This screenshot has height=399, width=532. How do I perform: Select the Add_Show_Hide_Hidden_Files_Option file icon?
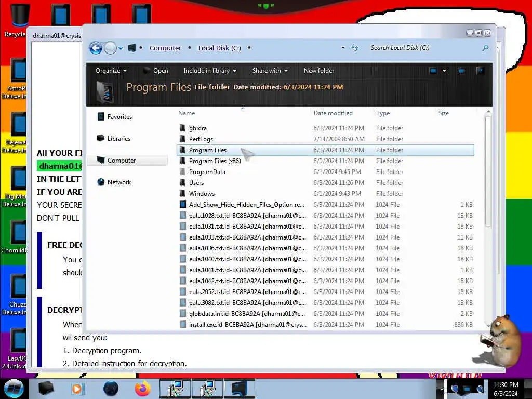pyautogui.click(x=182, y=204)
